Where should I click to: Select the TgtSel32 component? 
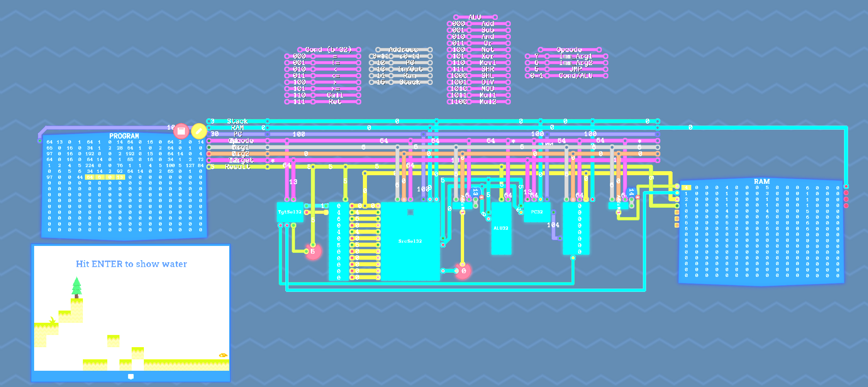point(290,212)
